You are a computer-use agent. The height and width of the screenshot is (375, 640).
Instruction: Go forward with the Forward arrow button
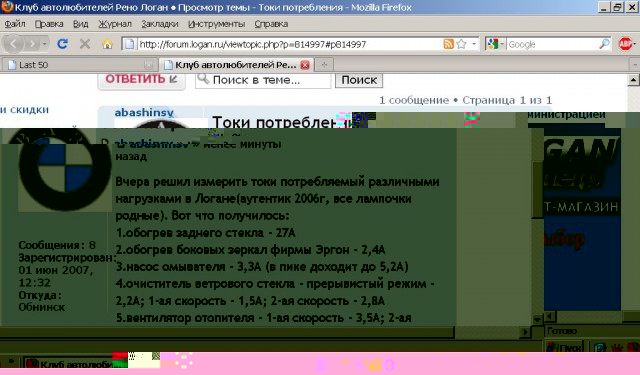pos(32,44)
